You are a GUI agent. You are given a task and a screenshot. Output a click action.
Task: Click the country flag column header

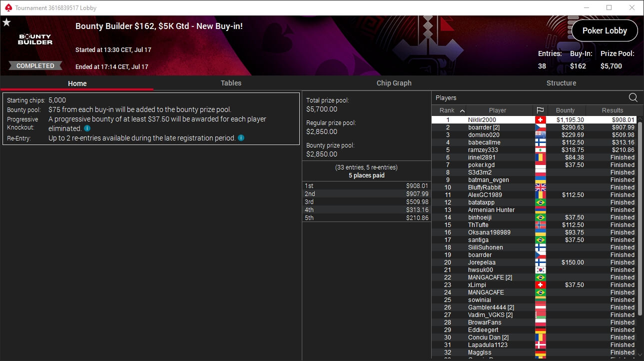coord(540,110)
